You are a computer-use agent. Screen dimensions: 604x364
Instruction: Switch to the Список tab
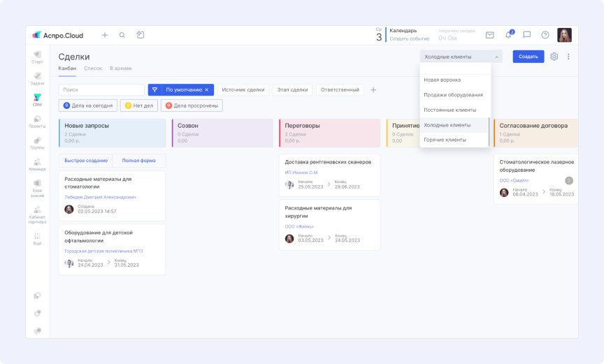(x=93, y=68)
